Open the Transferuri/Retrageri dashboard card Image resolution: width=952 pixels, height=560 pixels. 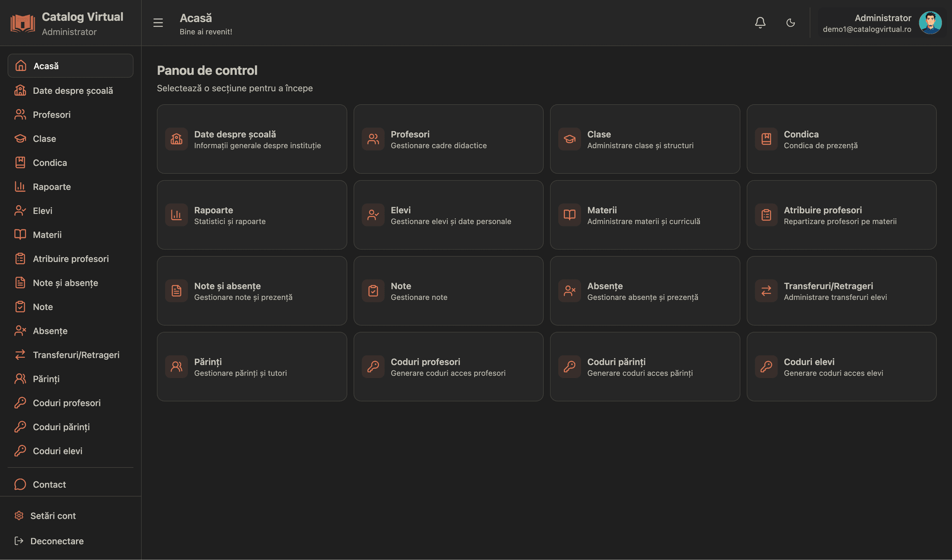point(841,291)
